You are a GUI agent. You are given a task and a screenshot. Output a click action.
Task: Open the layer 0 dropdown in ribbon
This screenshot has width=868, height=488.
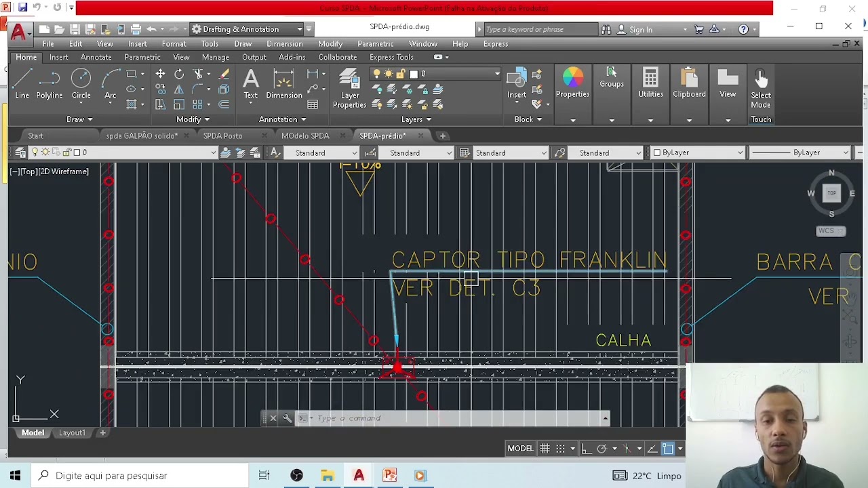497,74
